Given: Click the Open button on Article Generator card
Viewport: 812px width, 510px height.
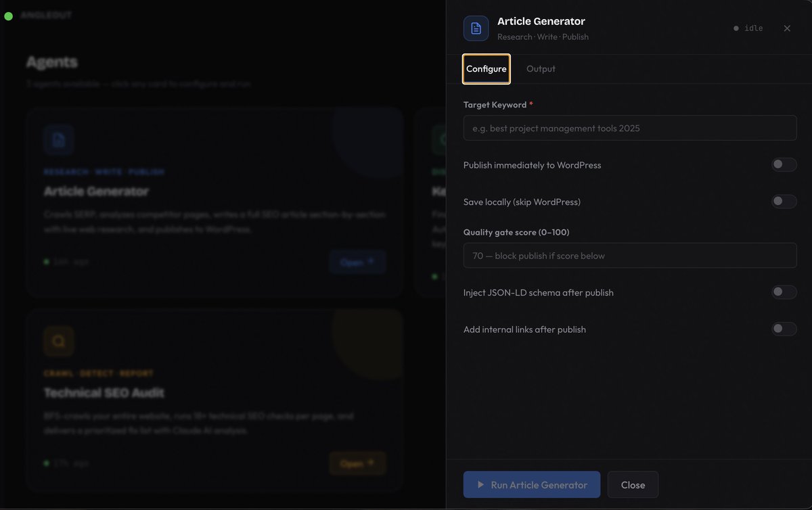Looking at the screenshot, I should 357,262.
